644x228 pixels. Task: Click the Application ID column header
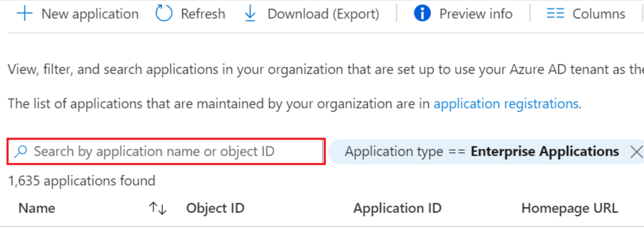coord(397,208)
